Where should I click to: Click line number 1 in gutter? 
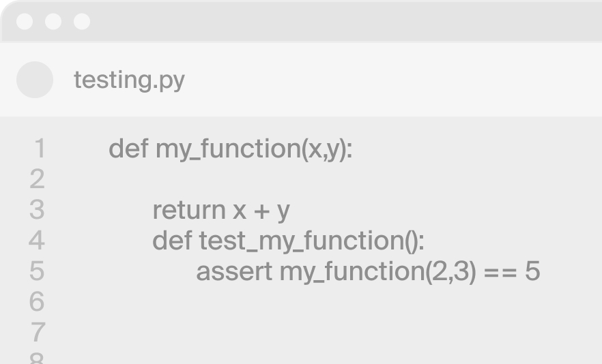pos(40,149)
